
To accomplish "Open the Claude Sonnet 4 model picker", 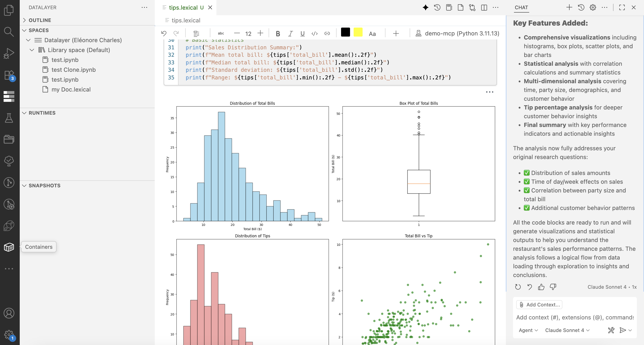I will [x=567, y=330].
